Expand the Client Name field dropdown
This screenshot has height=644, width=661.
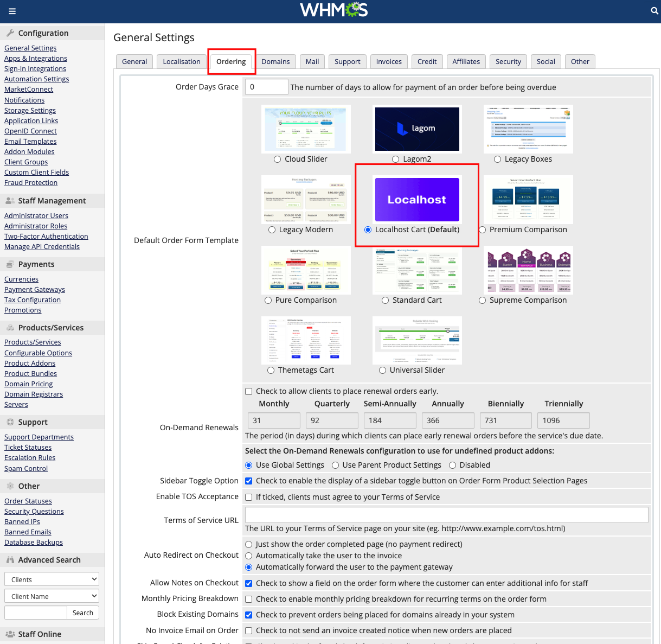[52, 596]
